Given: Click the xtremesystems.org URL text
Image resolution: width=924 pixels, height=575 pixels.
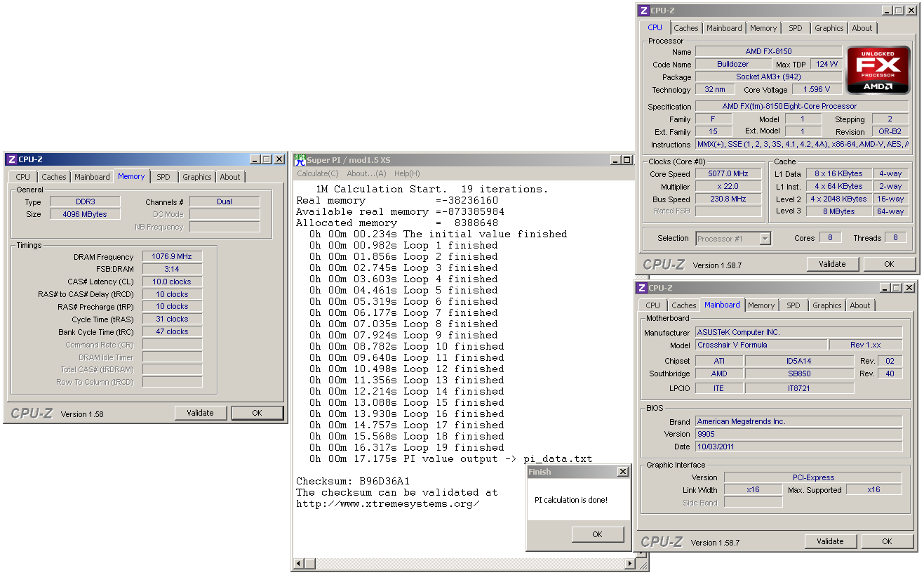Looking at the screenshot, I should pyautogui.click(x=388, y=503).
